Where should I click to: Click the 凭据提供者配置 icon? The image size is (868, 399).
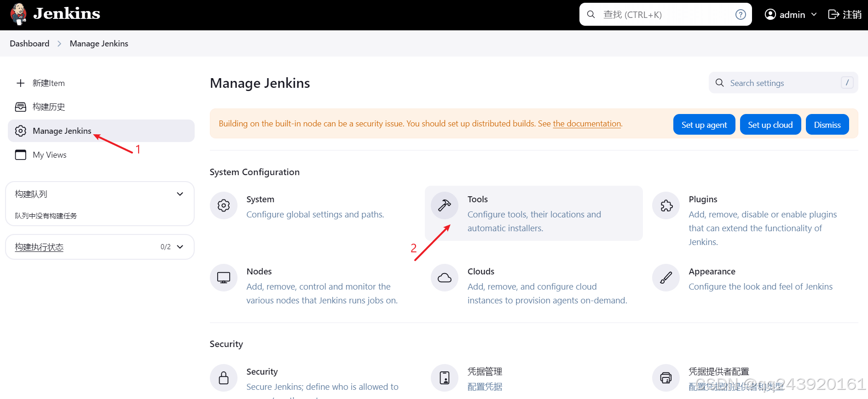(666, 378)
